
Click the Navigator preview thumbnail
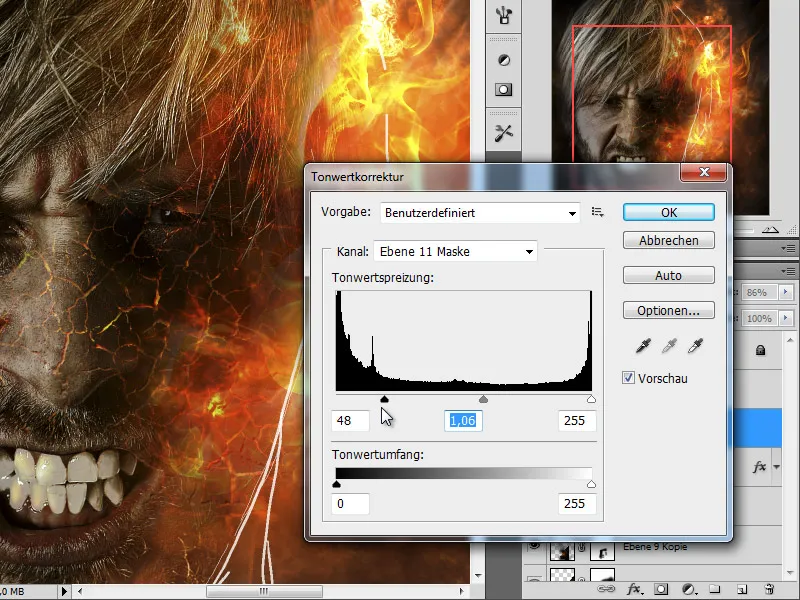(x=660, y=107)
